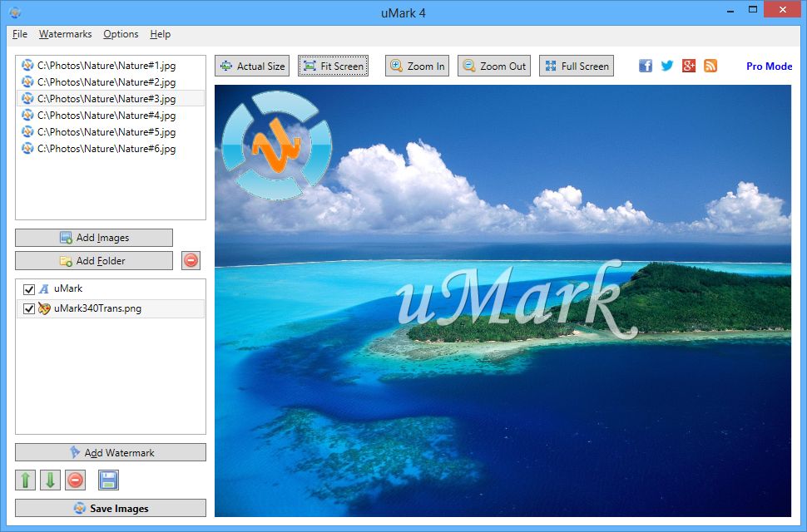Click the Zoom Out button

click(494, 66)
